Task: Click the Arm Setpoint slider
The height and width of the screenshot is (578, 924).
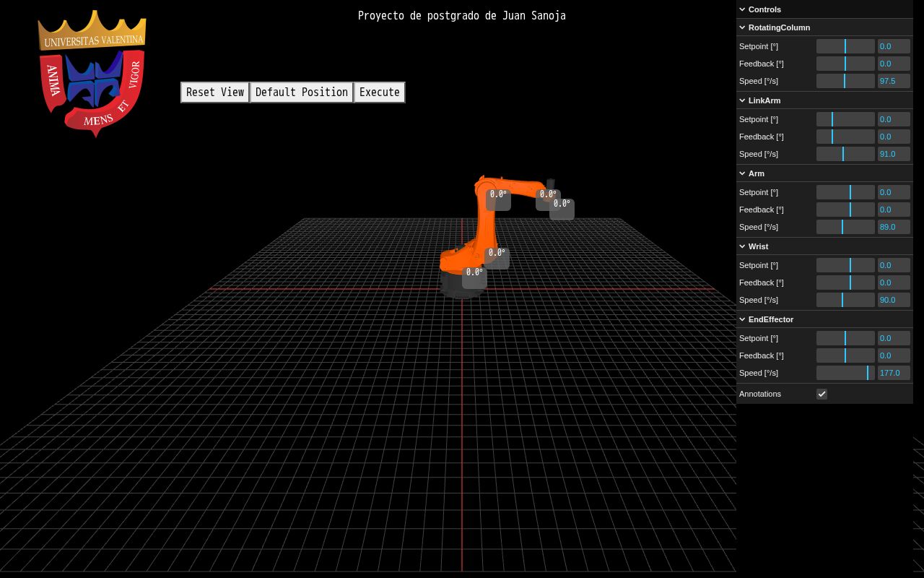Action: [845, 192]
